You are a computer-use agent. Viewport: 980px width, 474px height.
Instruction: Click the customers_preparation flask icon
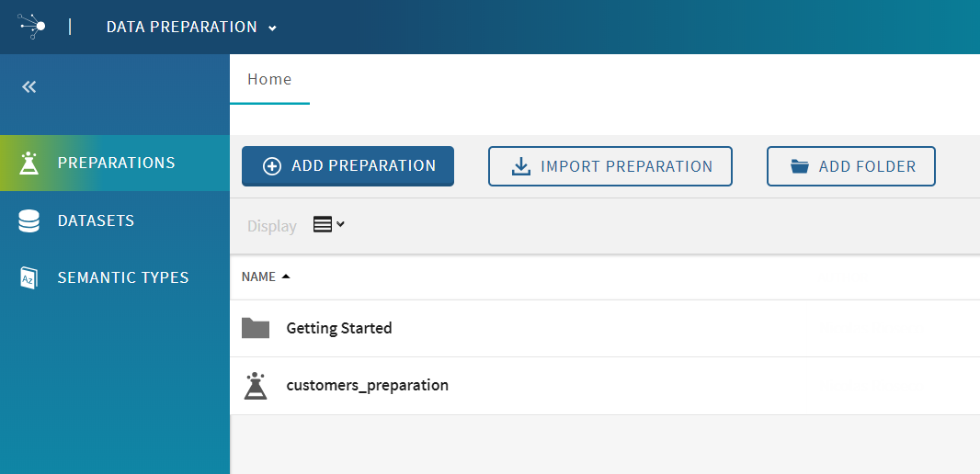(x=256, y=386)
